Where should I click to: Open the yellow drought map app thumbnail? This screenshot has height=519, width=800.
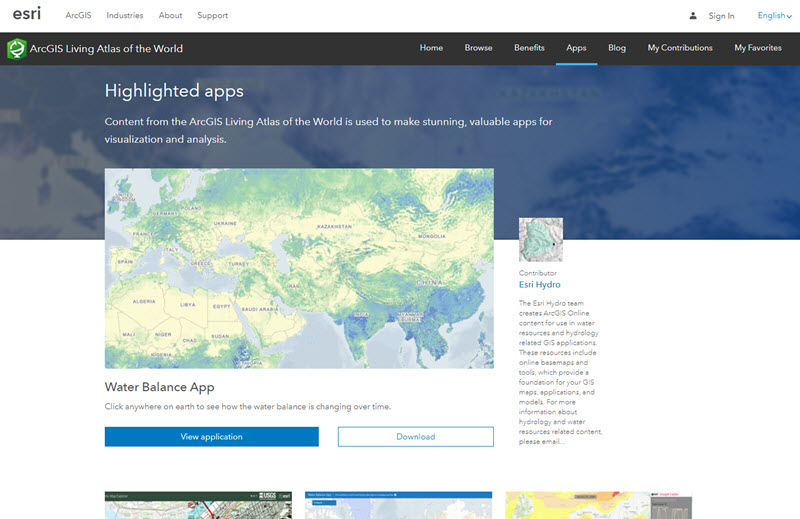tap(598, 505)
